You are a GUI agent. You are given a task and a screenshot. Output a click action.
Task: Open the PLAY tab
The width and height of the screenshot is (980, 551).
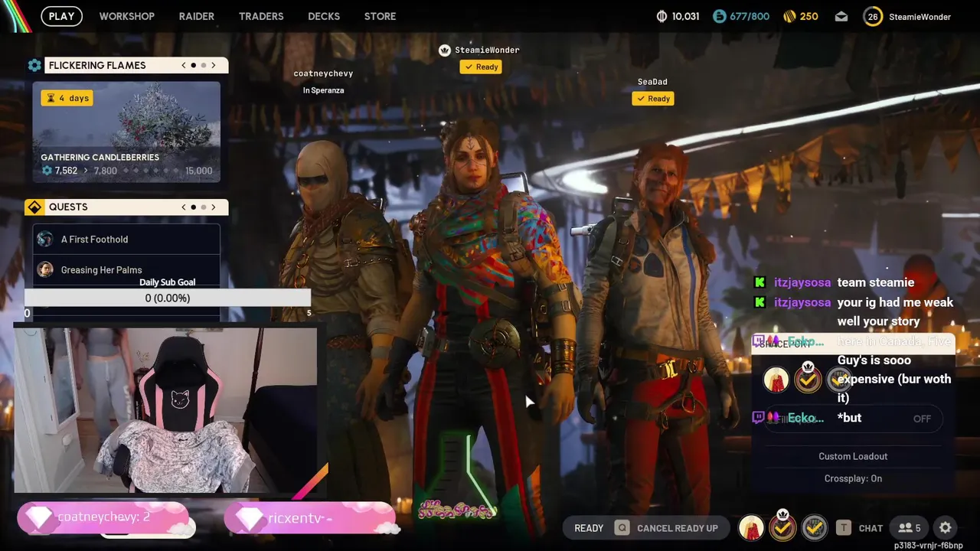pos(61,16)
